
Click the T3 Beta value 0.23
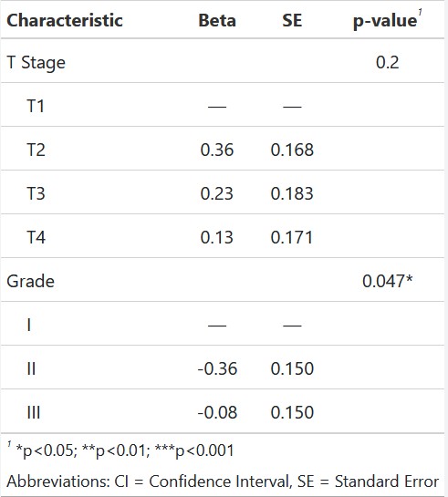point(217,193)
